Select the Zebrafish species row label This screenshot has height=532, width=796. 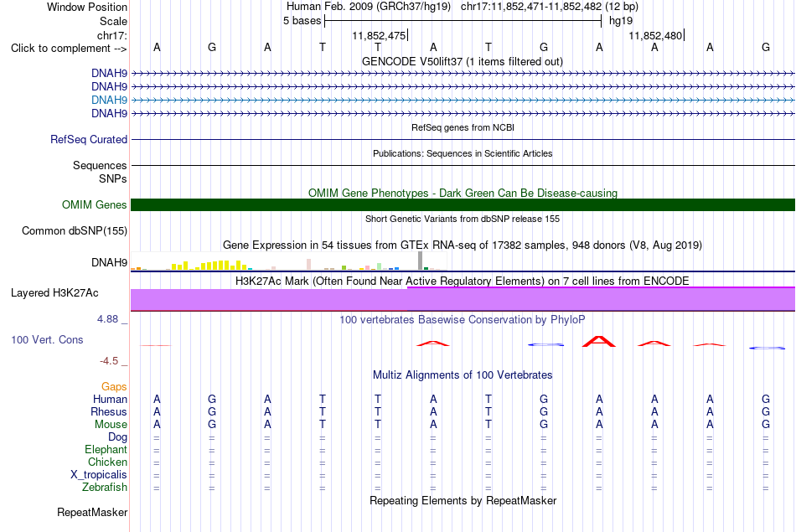click(105, 487)
